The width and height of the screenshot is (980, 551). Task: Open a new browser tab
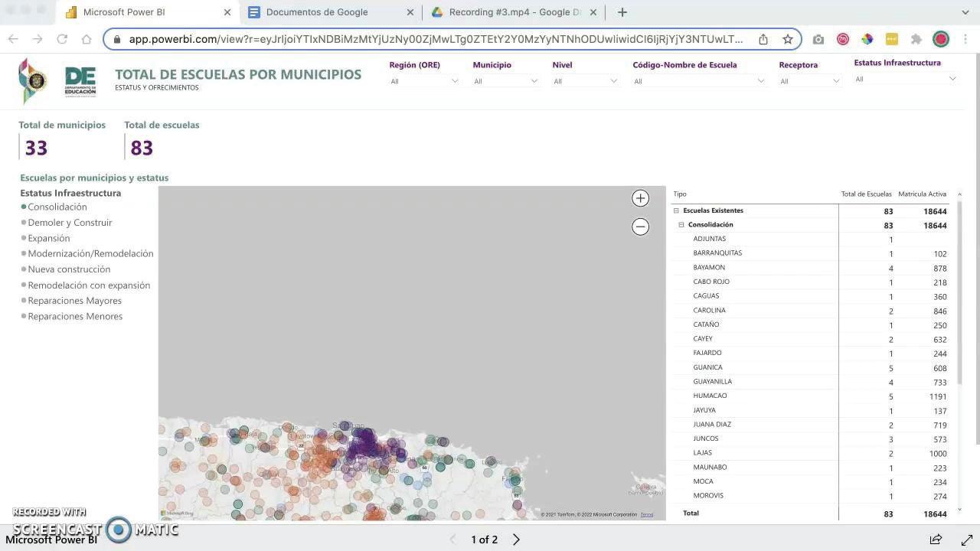(622, 12)
